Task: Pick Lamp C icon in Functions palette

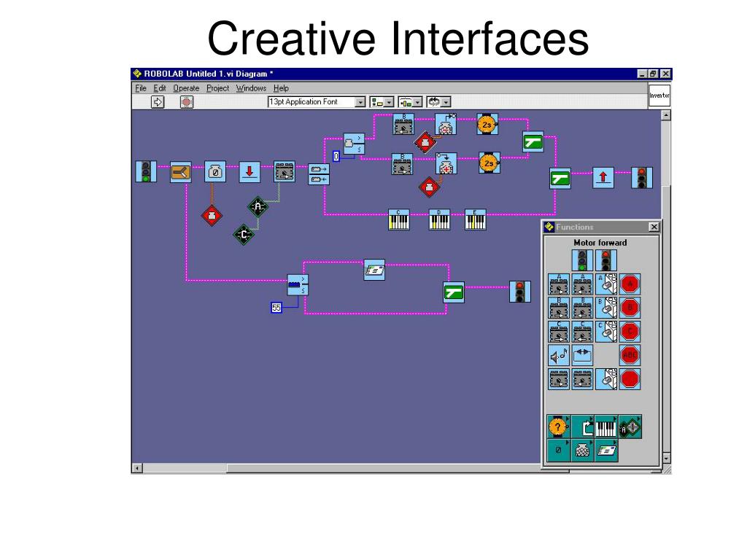Action: pyautogui.click(x=606, y=332)
